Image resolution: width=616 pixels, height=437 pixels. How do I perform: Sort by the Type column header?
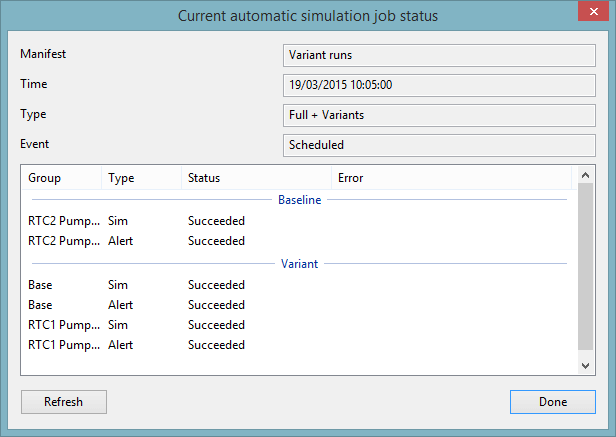(140, 178)
